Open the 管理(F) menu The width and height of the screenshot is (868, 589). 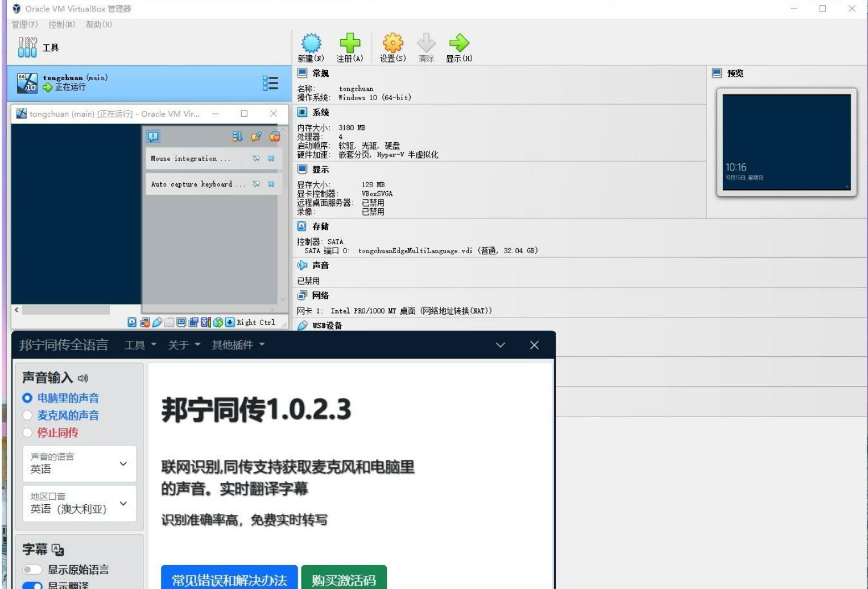[x=25, y=24]
